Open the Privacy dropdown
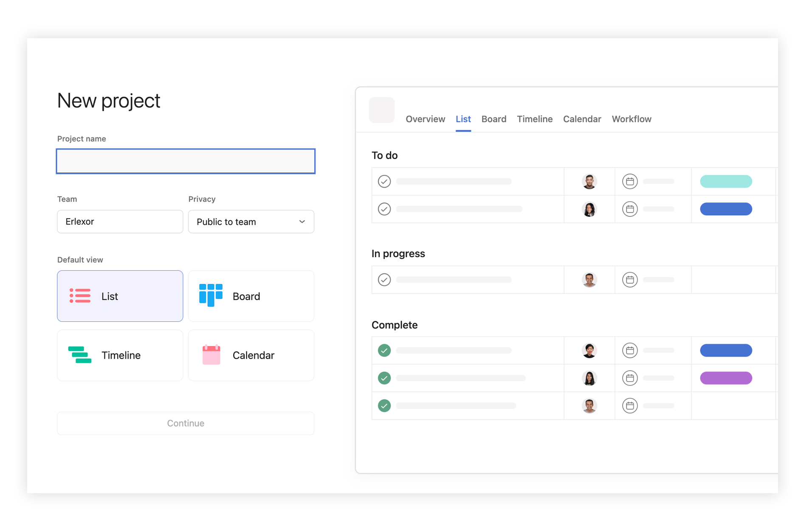 [251, 222]
